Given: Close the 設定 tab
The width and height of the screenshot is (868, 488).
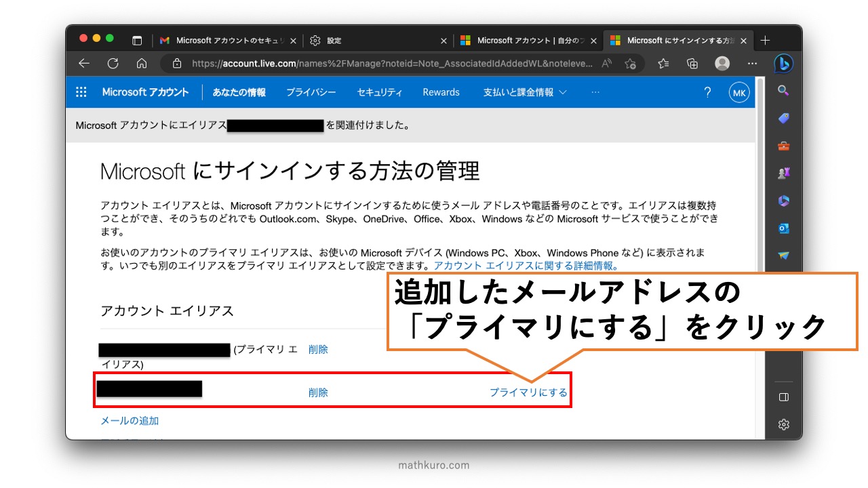Looking at the screenshot, I should [x=443, y=41].
